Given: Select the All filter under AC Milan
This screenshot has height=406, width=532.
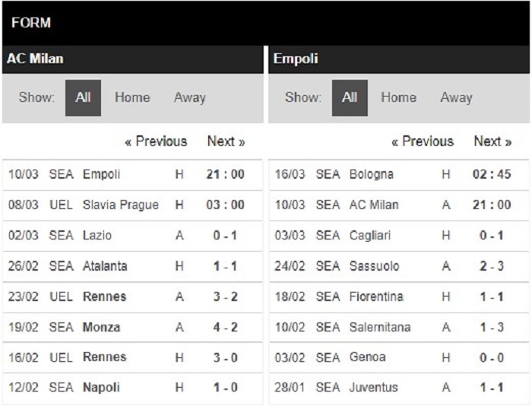Looking at the screenshot, I should (x=83, y=98).
